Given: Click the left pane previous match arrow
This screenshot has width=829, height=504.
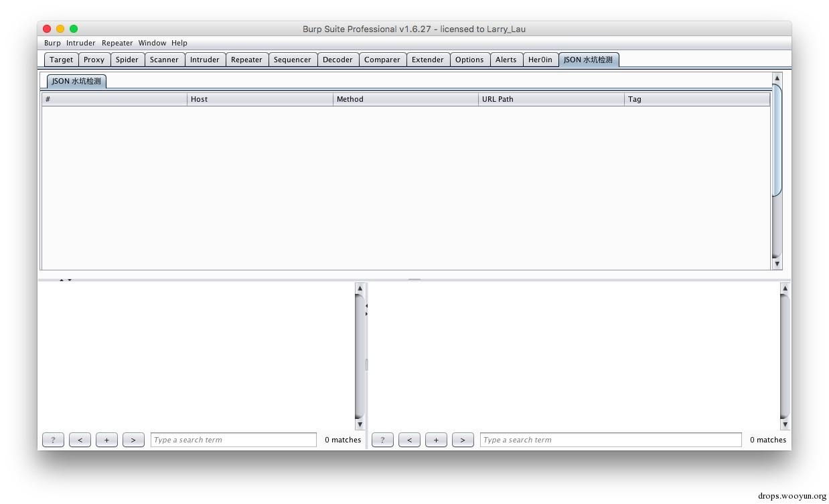Looking at the screenshot, I should tap(80, 440).
